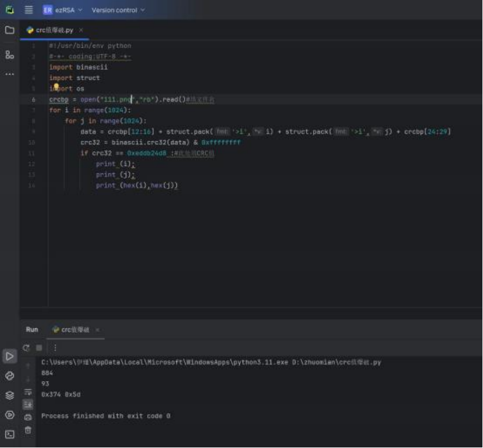Click the Print console output icon
The height and width of the screenshot is (448, 483).
28,418
